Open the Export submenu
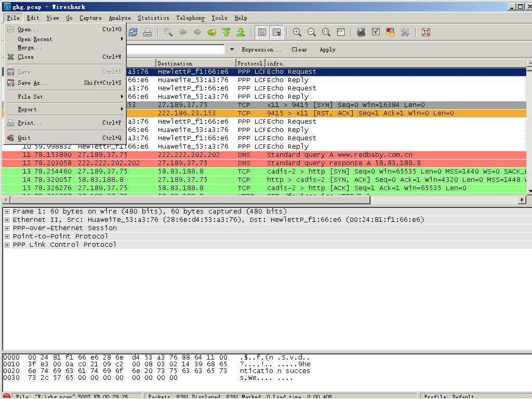 pos(65,109)
